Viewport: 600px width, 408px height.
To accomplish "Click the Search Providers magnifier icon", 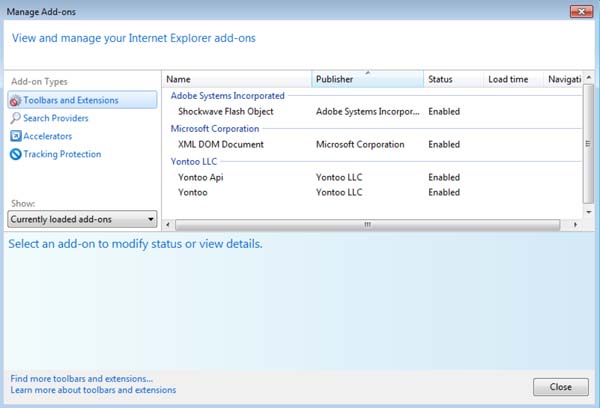I will (x=15, y=118).
